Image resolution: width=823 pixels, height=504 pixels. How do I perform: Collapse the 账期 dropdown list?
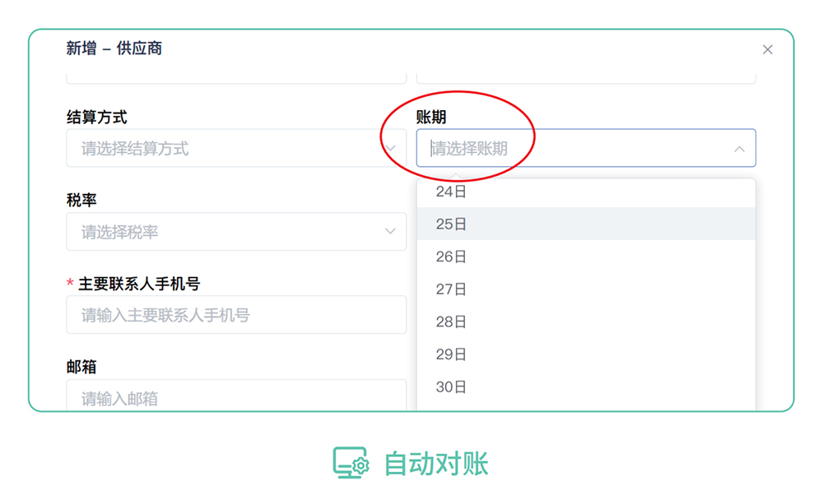click(738, 148)
